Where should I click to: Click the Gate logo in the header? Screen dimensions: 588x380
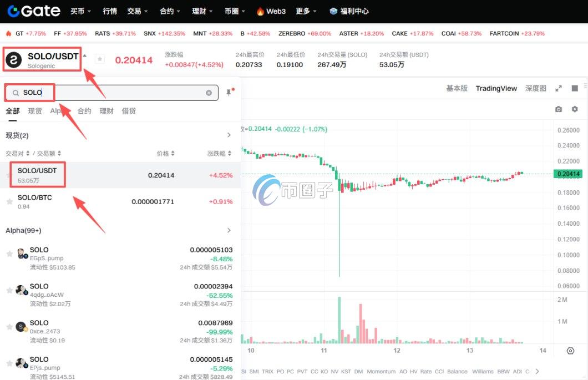click(x=33, y=11)
